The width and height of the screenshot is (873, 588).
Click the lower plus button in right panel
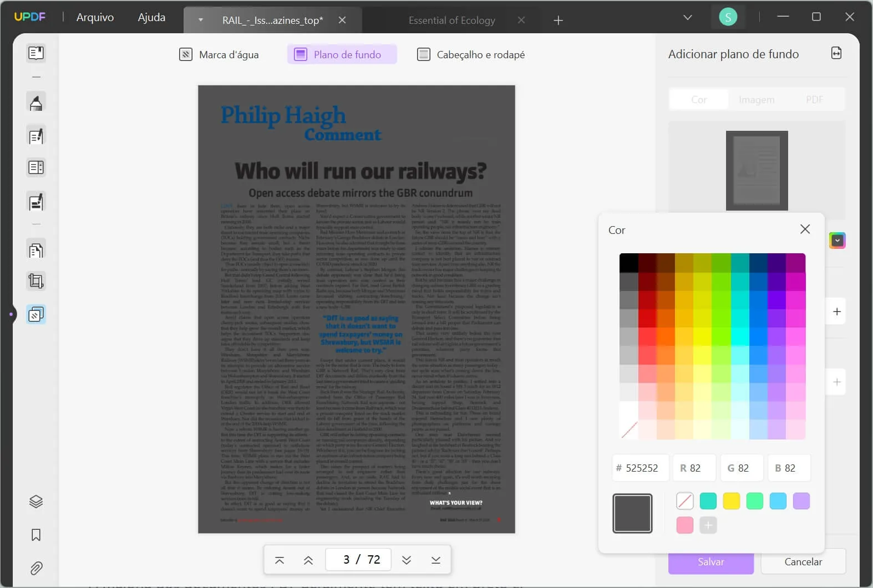point(837,382)
